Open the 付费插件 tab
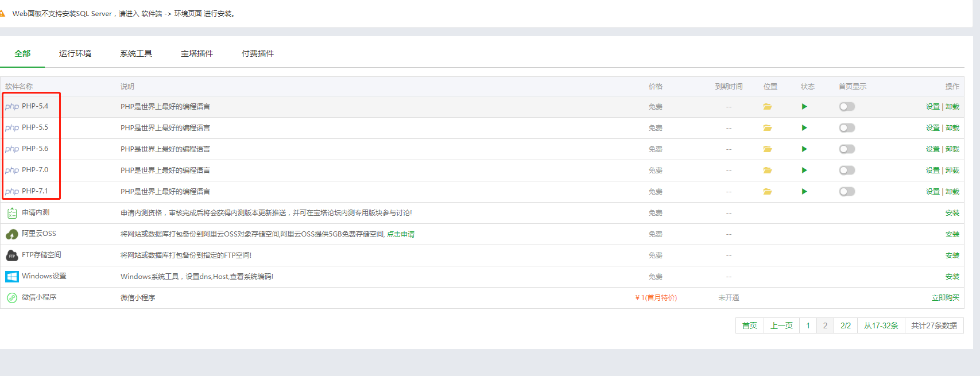Image resolution: width=980 pixels, height=376 pixels. pos(258,53)
